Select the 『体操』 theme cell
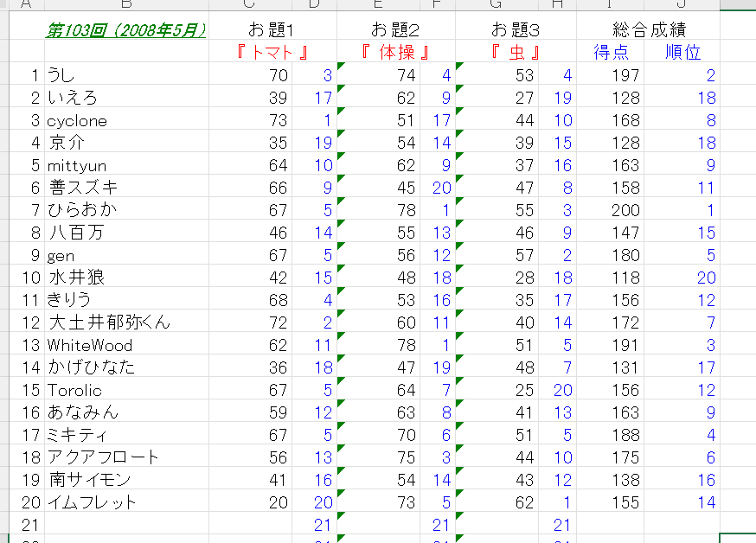 click(396, 52)
